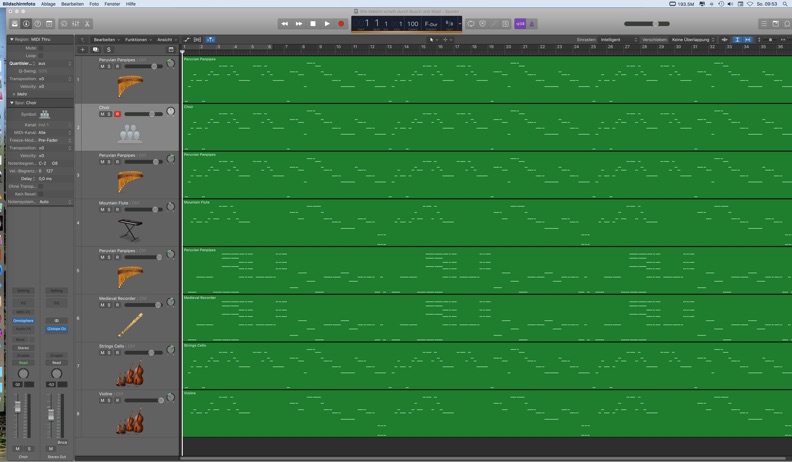The height and width of the screenshot is (462, 792).
Task: Open the Mixer button in the control bar
Action: 75,24
